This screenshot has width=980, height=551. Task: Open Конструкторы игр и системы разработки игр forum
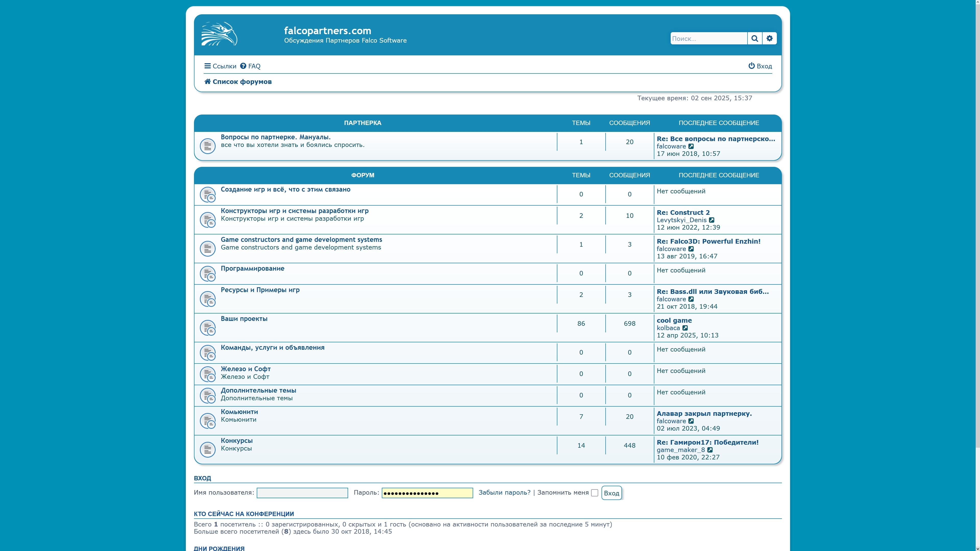[295, 211]
